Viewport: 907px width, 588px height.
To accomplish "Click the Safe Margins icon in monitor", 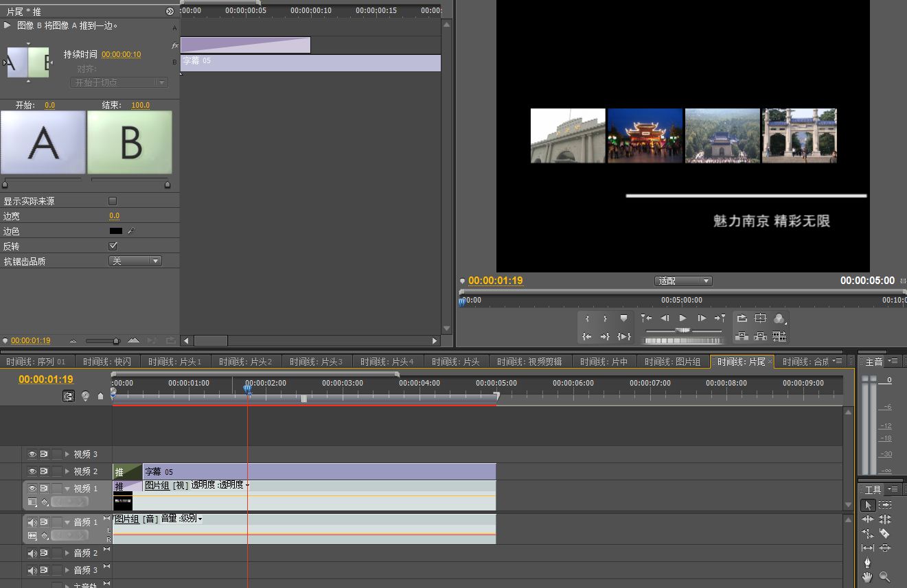I will point(760,318).
